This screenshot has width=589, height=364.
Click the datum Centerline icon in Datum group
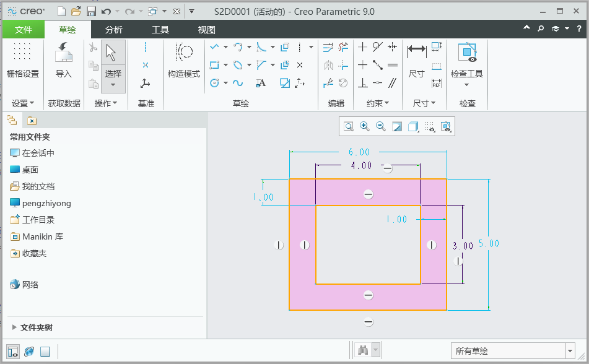pyautogui.click(x=146, y=47)
